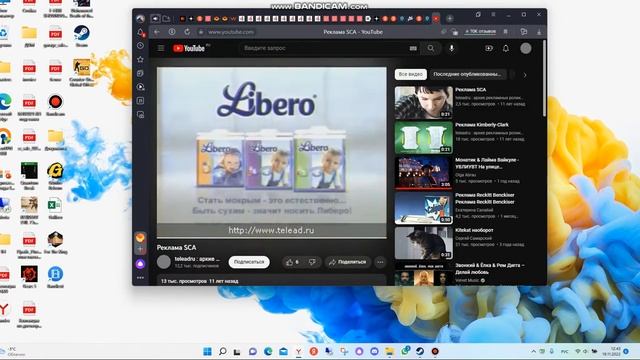Open the YouTube account avatar menu
The height and width of the screenshot is (360, 640).
(x=526, y=48)
